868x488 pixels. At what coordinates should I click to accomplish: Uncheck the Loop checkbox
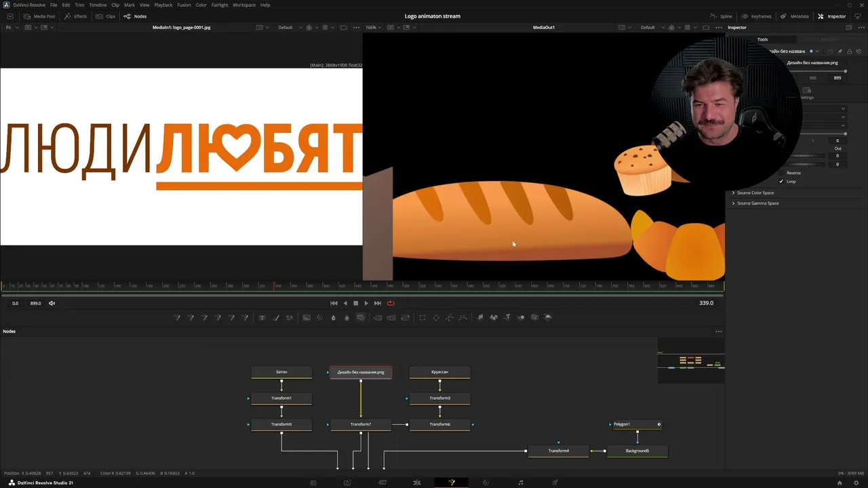pos(781,182)
